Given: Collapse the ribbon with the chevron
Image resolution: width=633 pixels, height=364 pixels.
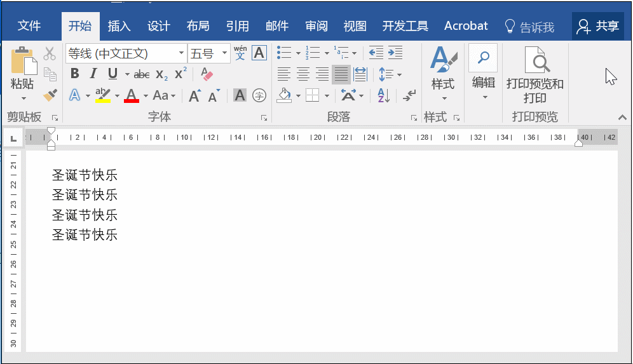Looking at the screenshot, I should (622, 118).
